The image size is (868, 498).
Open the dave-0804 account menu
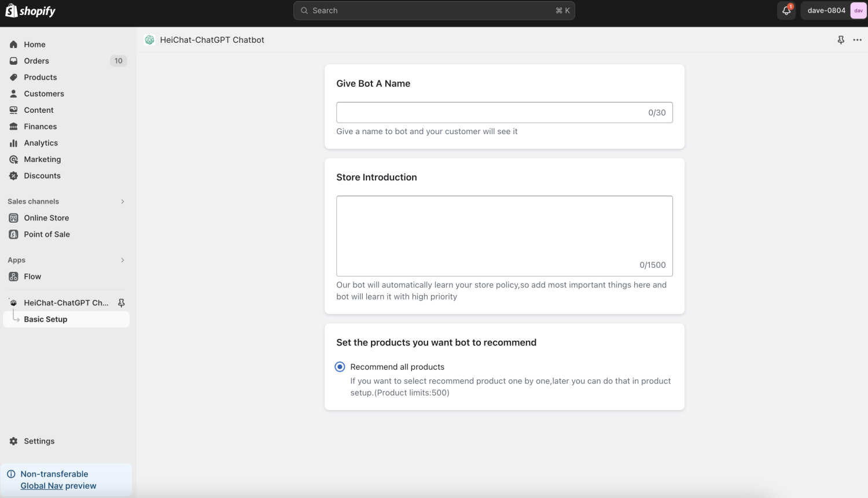pyautogui.click(x=826, y=10)
